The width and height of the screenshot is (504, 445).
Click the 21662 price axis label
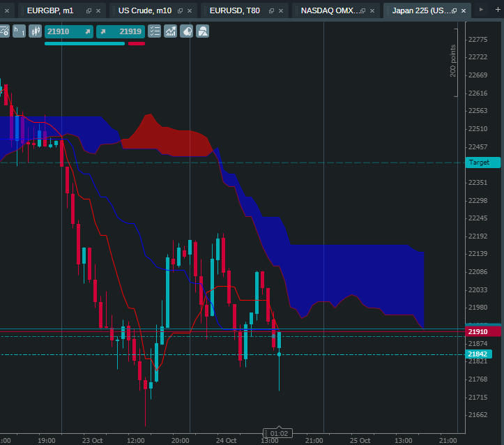(x=478, y=415)
